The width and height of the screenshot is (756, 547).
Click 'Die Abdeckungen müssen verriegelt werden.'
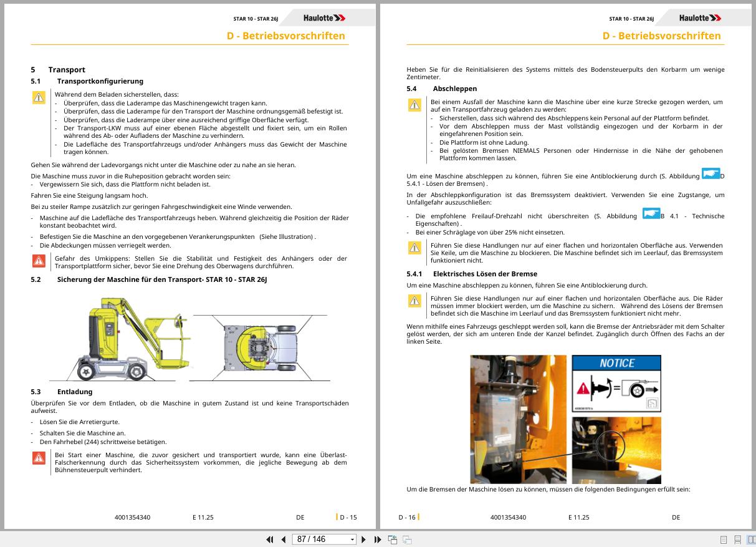tap(105, 245)
